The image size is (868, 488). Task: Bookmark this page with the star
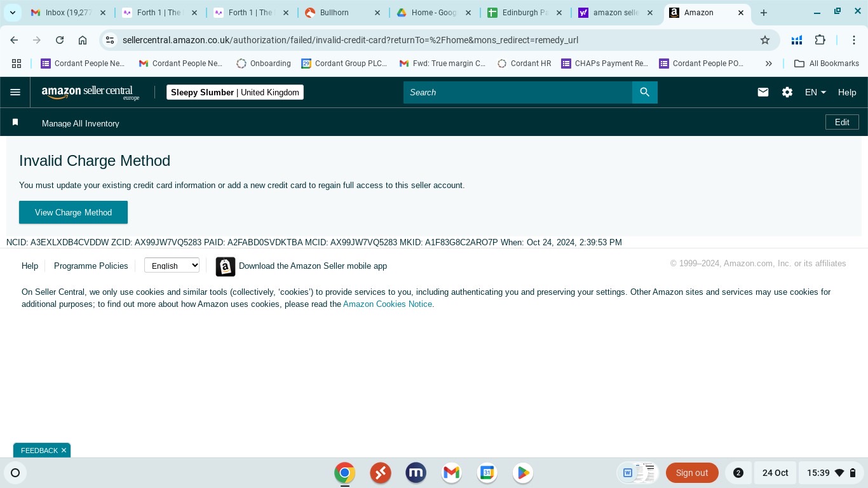(765, 40)
